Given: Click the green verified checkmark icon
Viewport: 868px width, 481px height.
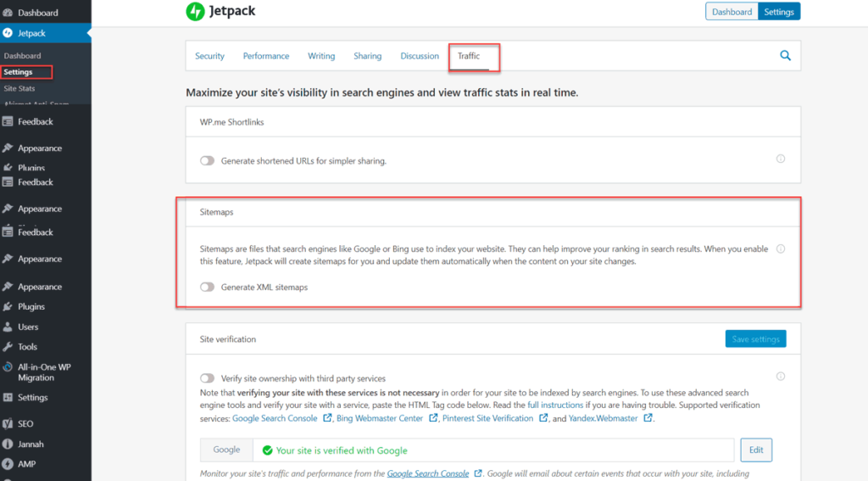Looking at the screenshot, I should (x=267, y=450).
